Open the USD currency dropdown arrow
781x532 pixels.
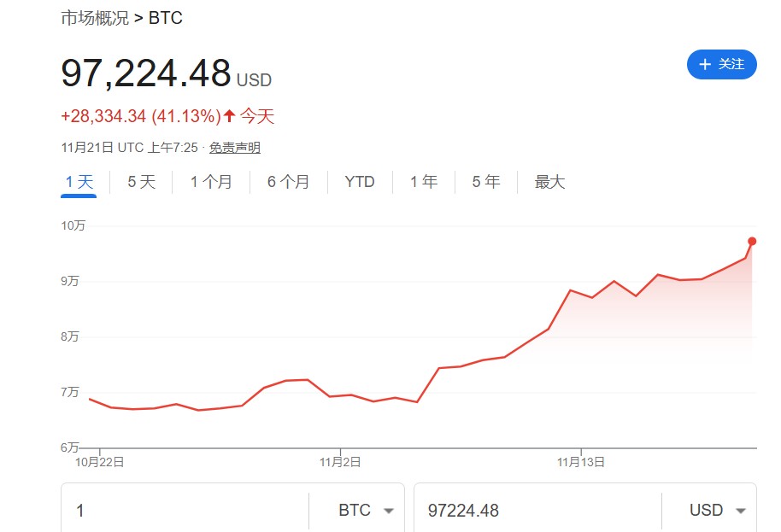pyautogui.click(x=741, y=511)
